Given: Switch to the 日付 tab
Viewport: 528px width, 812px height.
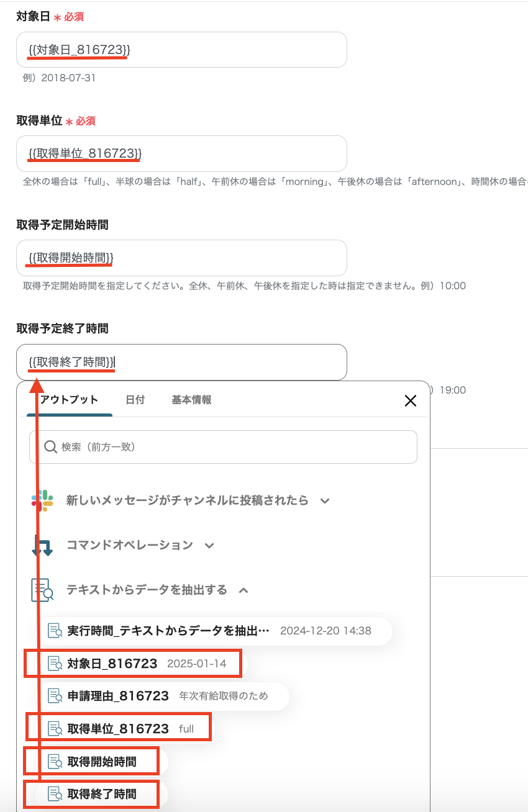Looking at the screenshot, I should pyautogui.click(x=135, y=400).
